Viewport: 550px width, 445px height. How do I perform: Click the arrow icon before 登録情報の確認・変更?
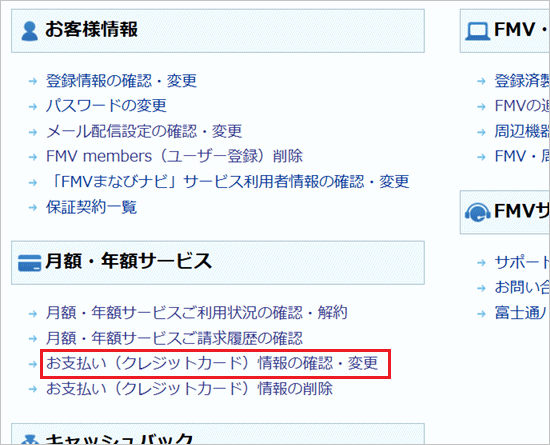coord(33,81)
